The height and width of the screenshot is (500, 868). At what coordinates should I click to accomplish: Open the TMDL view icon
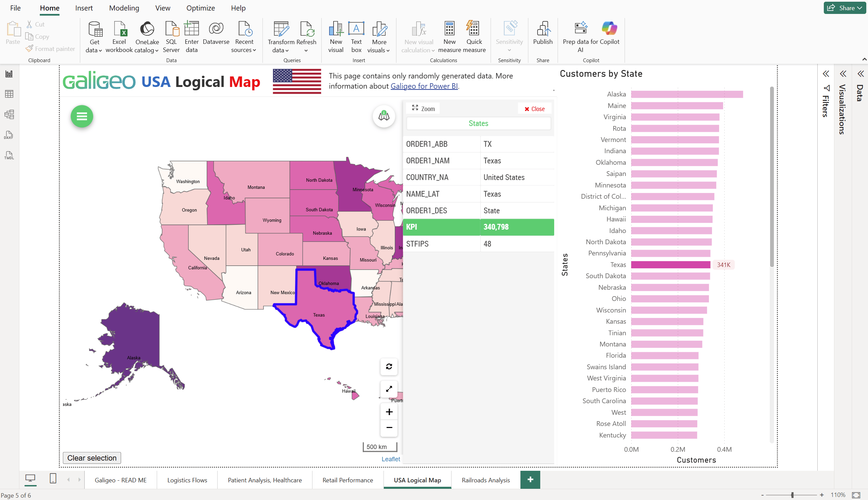(9, 156)
